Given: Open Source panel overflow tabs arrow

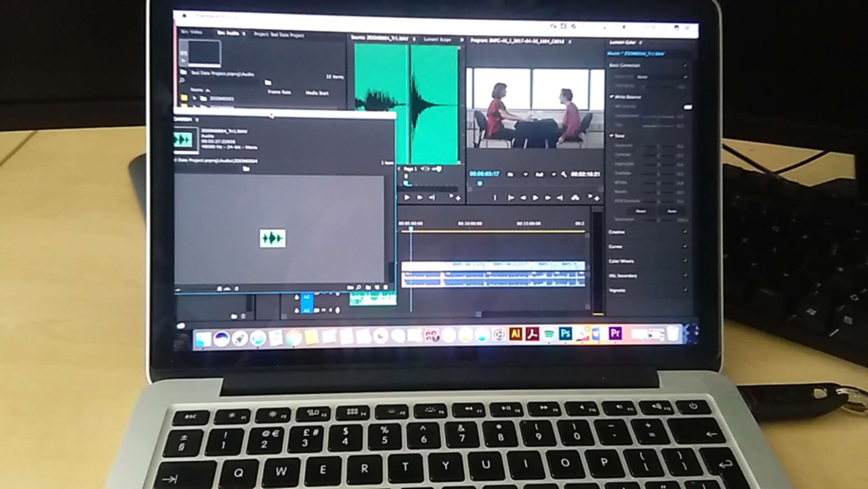Looking at the screenshot, I should click(461, 40).
